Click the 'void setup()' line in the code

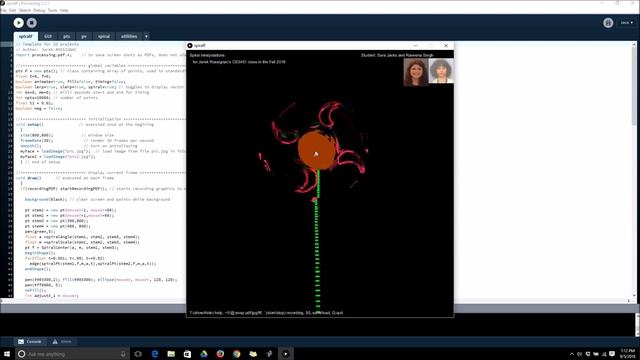[29, 124]
